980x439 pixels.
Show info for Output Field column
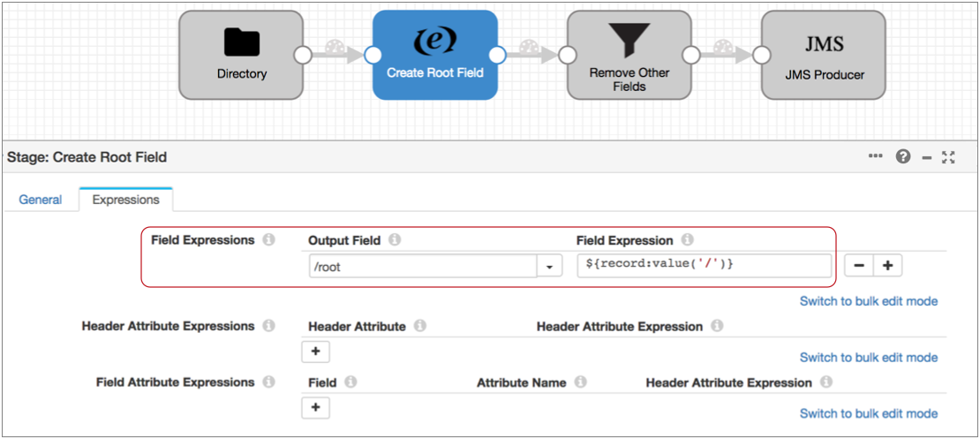[x=395, y=240]
